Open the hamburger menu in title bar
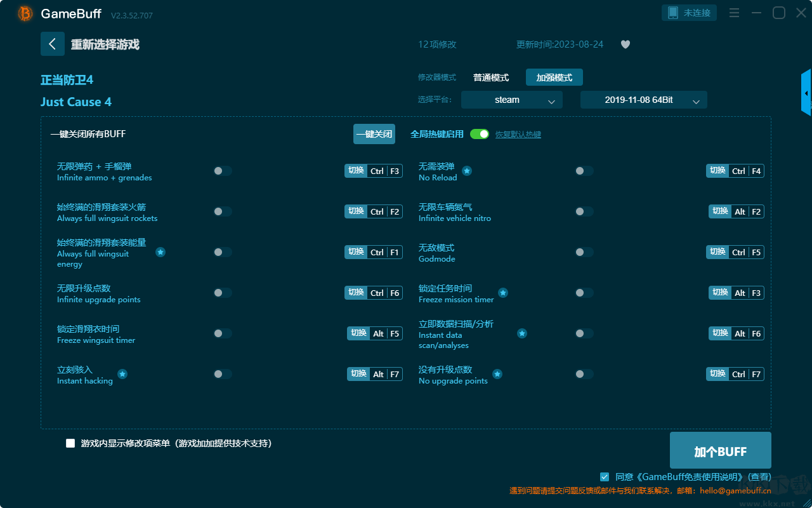This screenshot has width=812, height=508. (x=734, y=13)
